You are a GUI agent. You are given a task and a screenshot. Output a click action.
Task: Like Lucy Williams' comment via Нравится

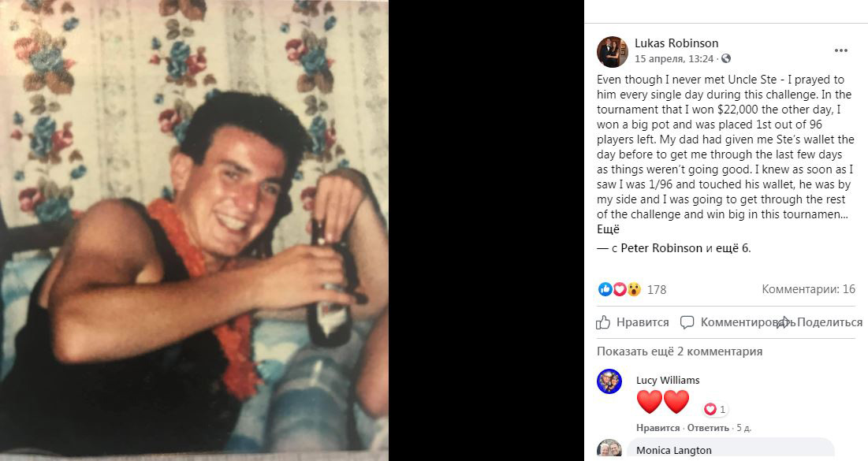(658, 428)
